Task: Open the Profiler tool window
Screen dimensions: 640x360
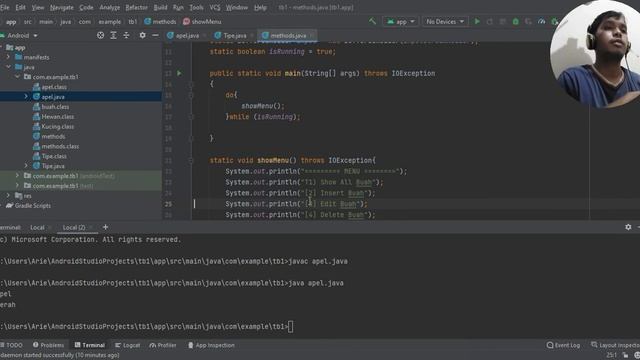Action: tap(163, 345)
